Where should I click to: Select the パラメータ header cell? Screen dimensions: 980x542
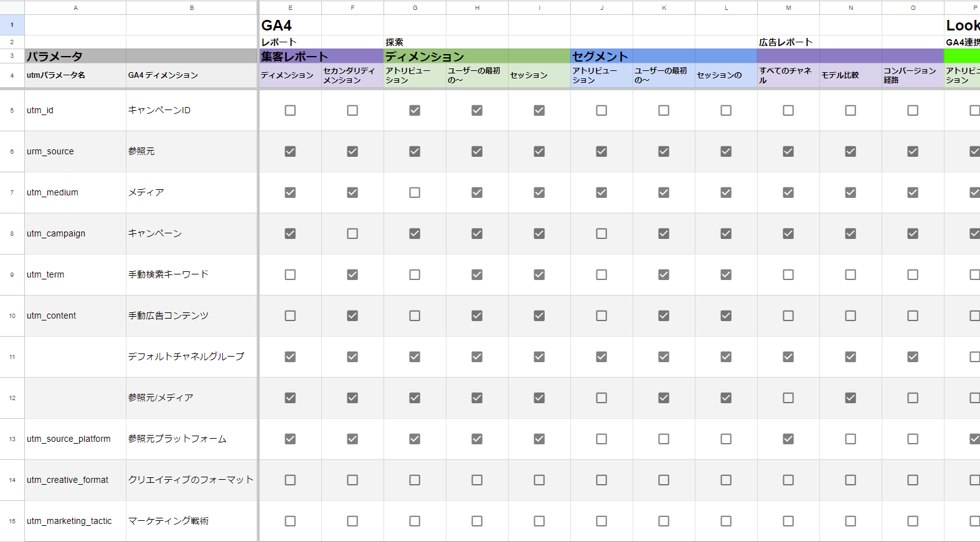75,56
